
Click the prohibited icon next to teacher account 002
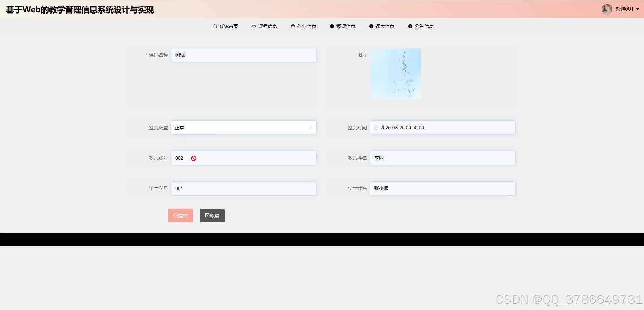193,158
